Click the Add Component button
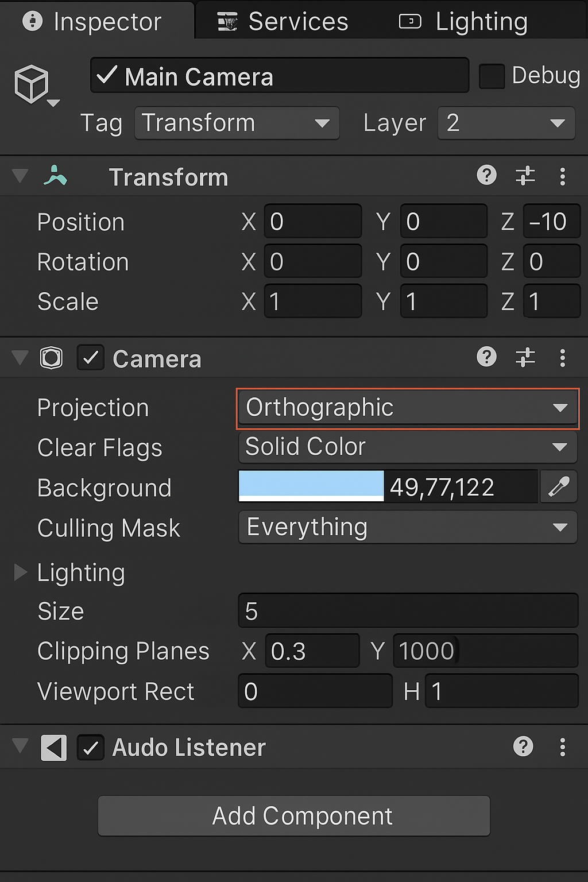The width and height of the screenshot is (588, 882). click(x=294, y=816)
